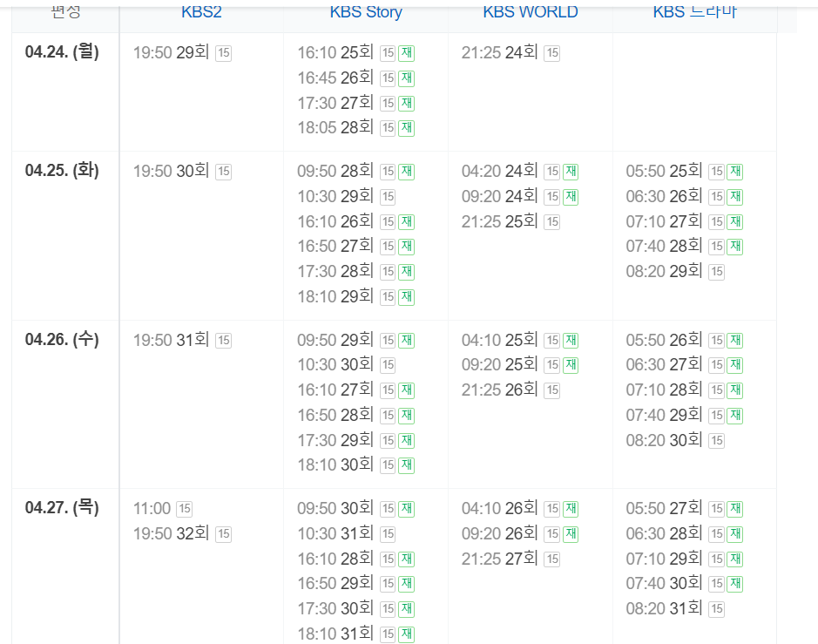Image resolution: width=818 pixels, height=644 pixels.
Task: Click the 재 rerun badge on 04:10 26회
Action: tap(571, 509)
